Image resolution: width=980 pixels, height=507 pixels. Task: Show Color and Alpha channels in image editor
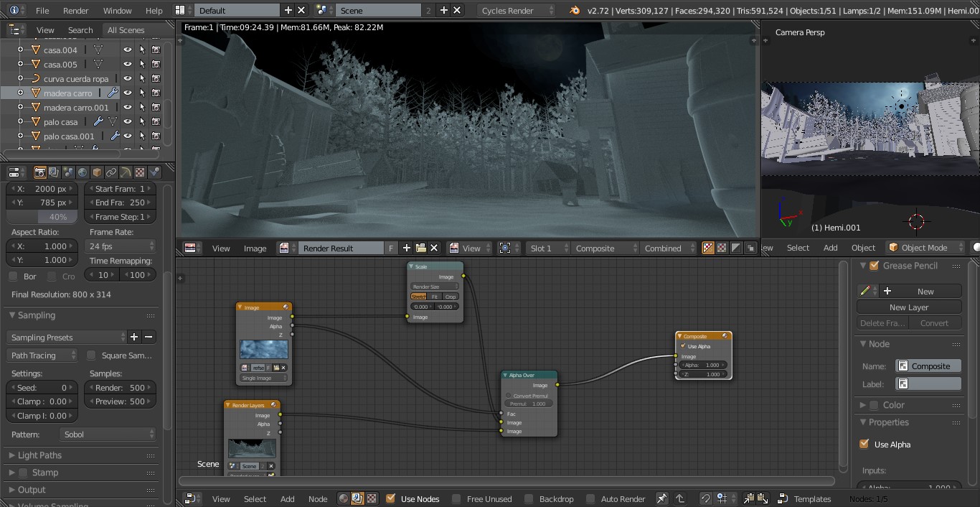tap(708, 248)
